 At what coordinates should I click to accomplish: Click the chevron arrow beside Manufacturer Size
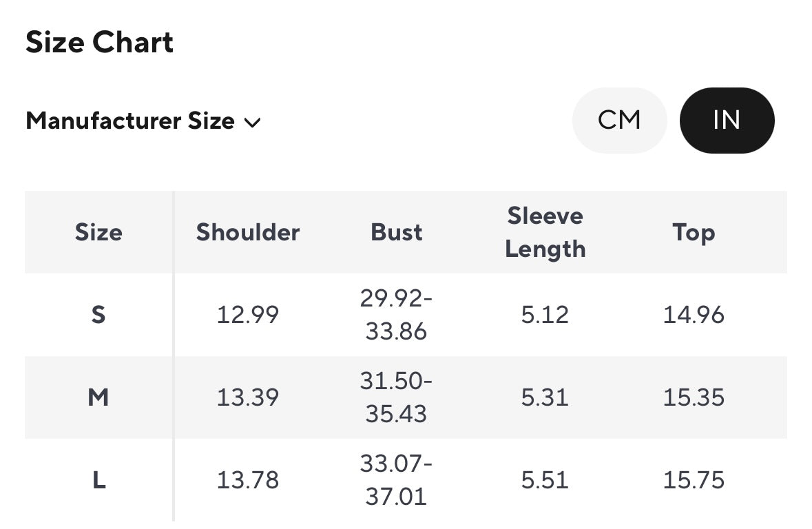click(x=253, y=123)
